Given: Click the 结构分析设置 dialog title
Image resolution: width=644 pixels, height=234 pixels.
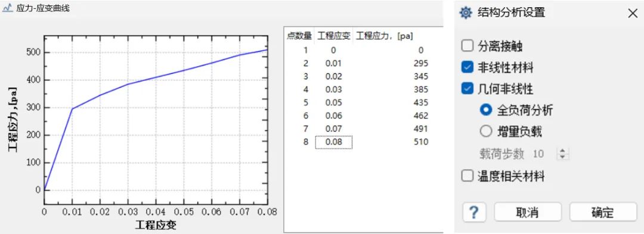Looking at the screenshot, I should pyautogui.click(x=512, y=13).
